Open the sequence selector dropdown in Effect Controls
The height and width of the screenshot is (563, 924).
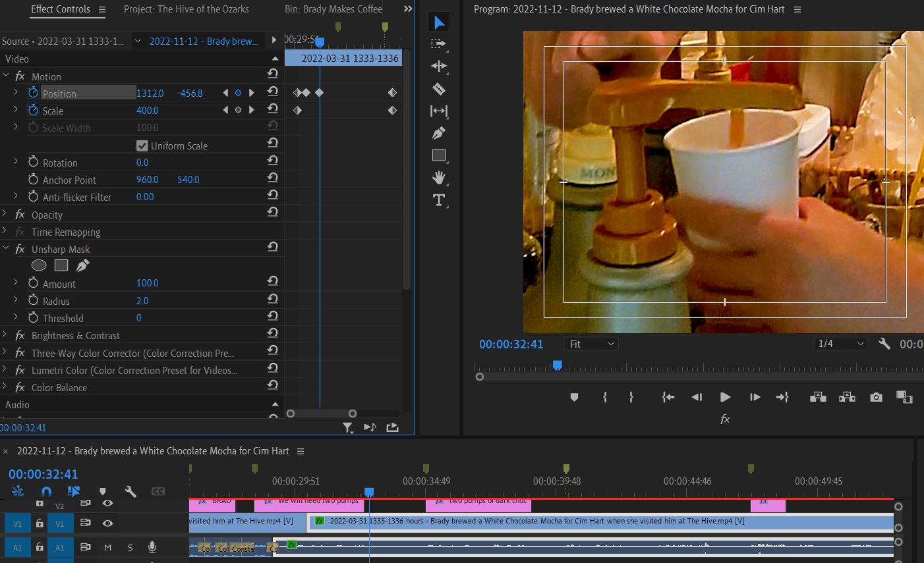click(137, 41)
